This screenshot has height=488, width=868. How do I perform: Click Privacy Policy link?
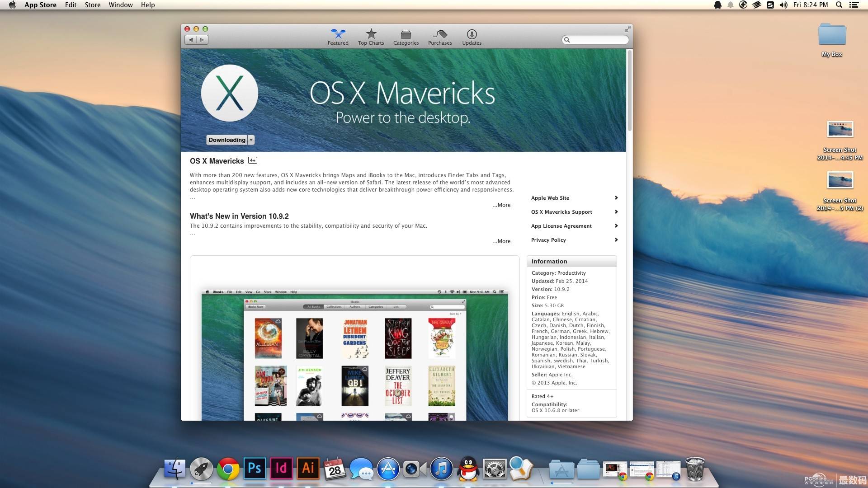pyautogui.click(x=548, y=239)
